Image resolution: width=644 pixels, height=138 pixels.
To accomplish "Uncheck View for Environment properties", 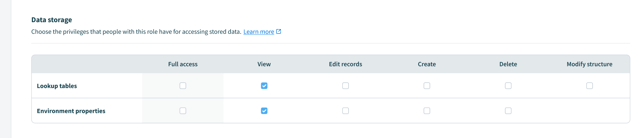I will 264,111.
